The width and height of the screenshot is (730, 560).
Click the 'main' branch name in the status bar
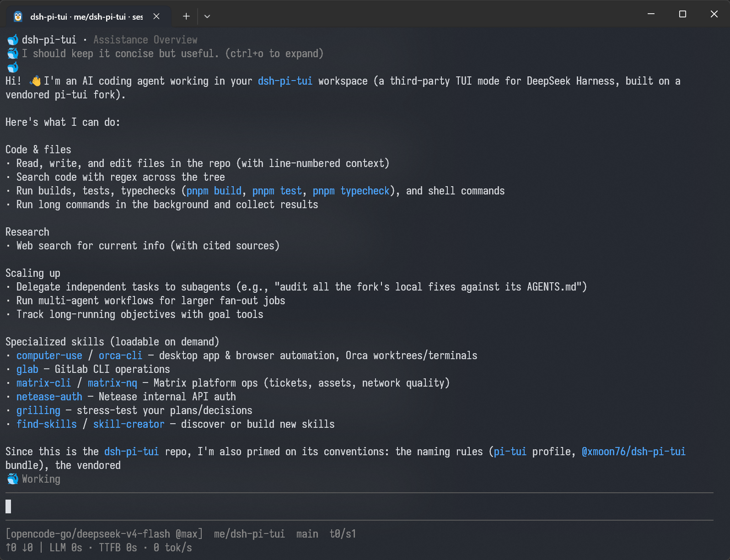point(307,534)
